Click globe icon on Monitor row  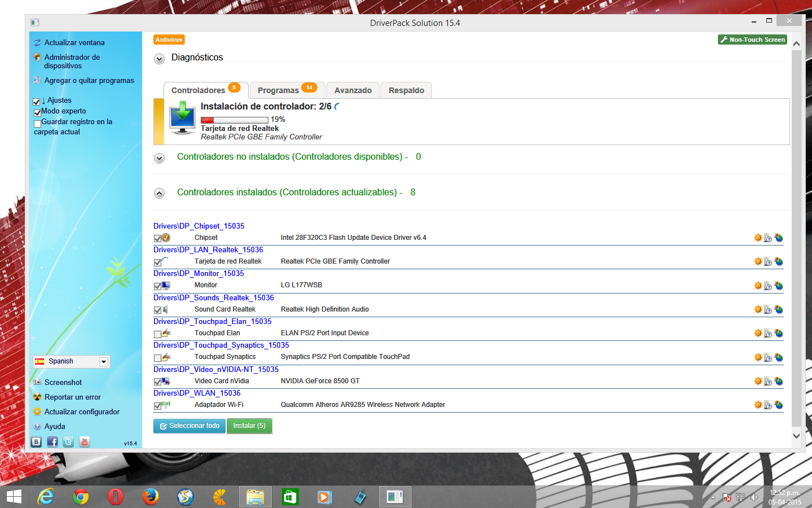click(779, 286)
